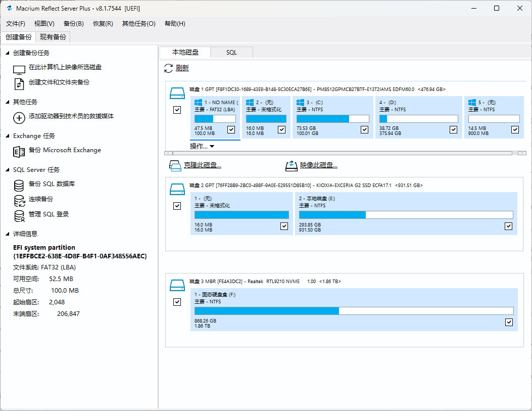The image size is (532, 411).
Task: Open the 其他任务(O) menu
Action: 139,24
